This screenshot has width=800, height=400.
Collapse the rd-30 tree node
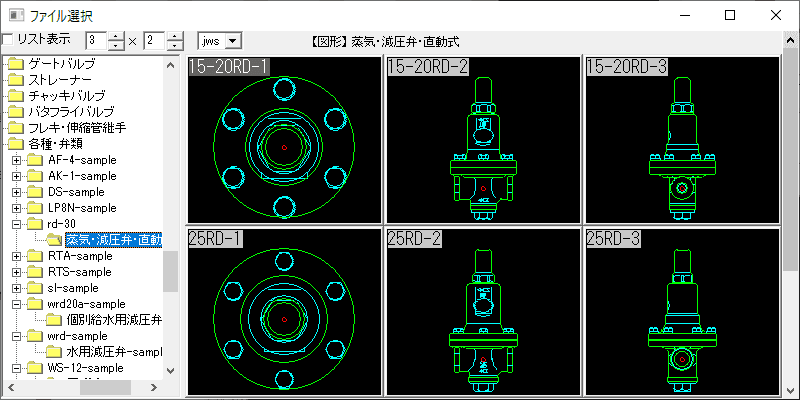(x=16, y=224)
